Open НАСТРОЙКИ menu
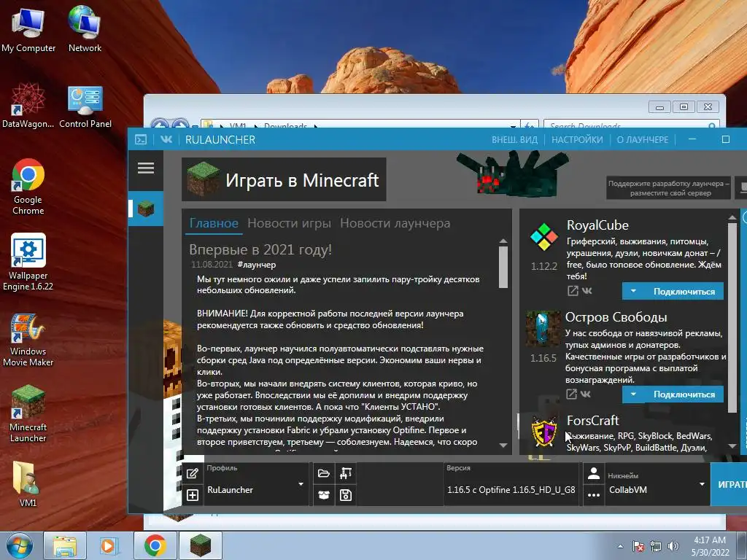The width and height of the screenshot is (747, 560). coord(577,139)
